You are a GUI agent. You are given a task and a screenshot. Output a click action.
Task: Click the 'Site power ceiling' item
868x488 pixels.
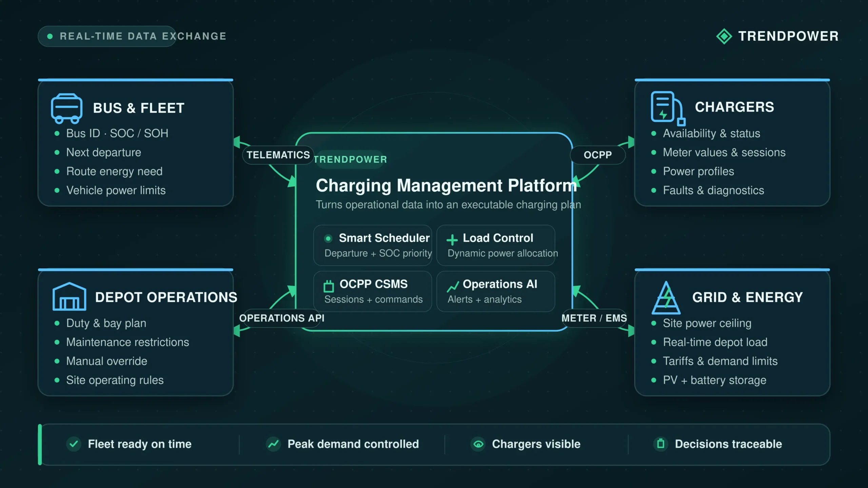(707, 323)
